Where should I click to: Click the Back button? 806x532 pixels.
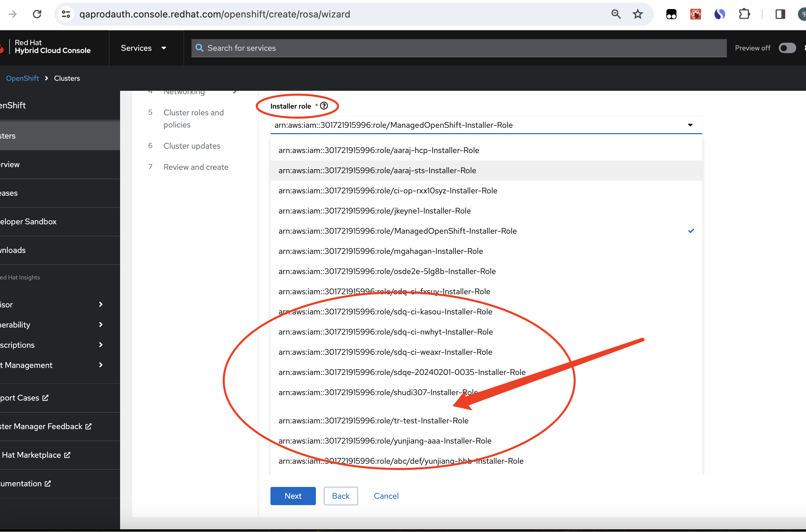[x=340, y=496]
